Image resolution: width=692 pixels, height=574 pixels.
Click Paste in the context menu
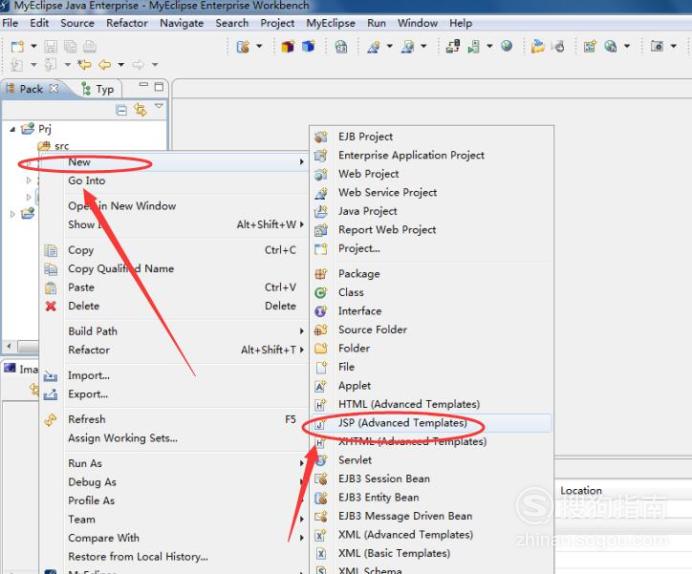tap(174, 287)
